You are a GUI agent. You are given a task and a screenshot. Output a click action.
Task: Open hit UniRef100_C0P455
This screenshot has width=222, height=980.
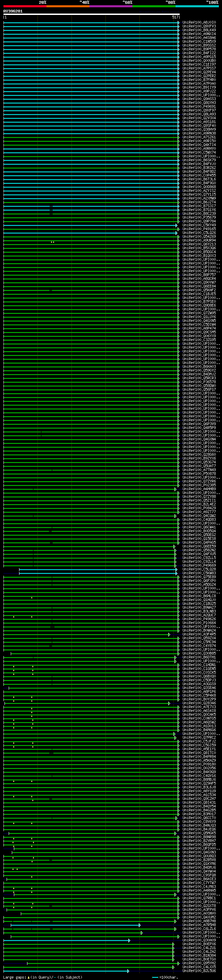pos(199,175)
